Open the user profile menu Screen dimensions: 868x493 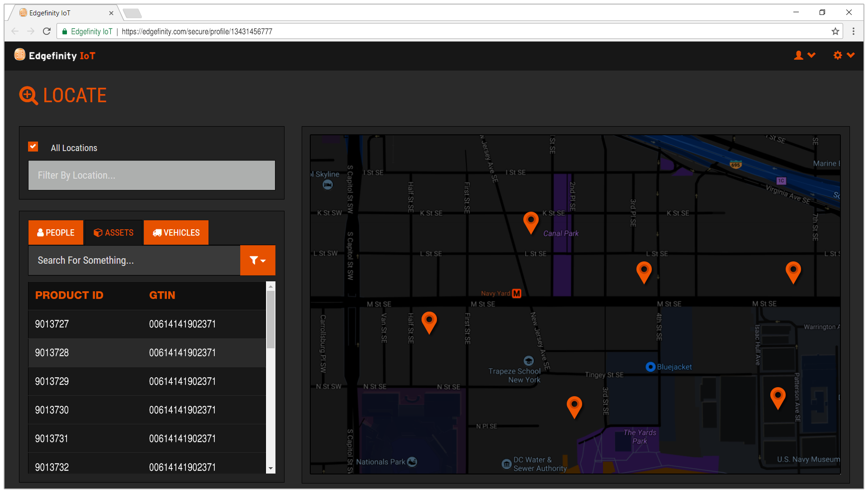(x=805, y=55)
